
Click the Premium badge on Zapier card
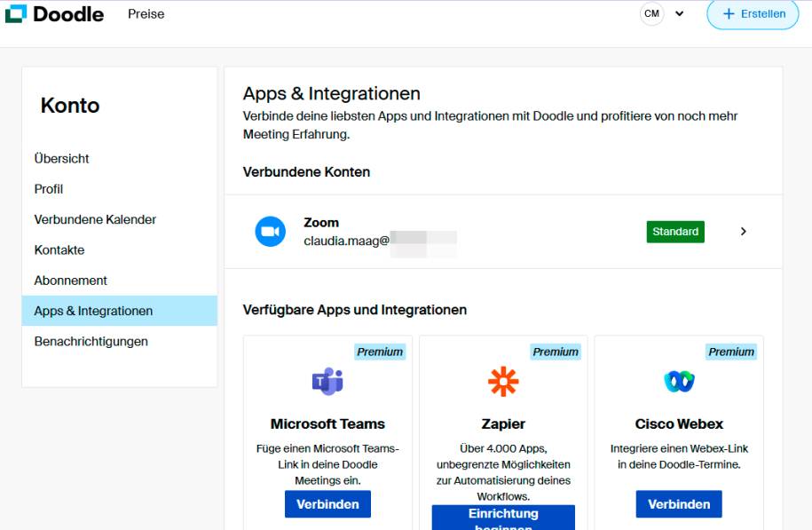pos(556,352)
